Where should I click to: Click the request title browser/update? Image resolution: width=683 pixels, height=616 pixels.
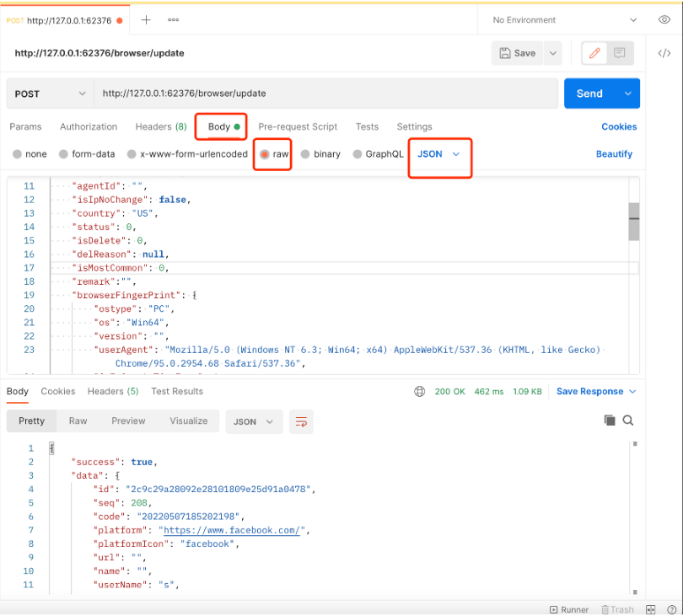click(99, 53)
